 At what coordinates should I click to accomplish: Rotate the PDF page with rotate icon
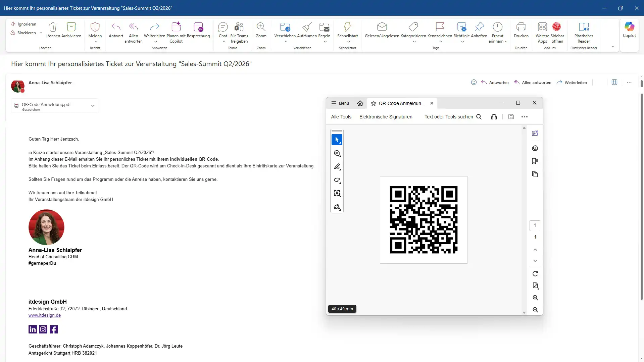click(535, 274)
